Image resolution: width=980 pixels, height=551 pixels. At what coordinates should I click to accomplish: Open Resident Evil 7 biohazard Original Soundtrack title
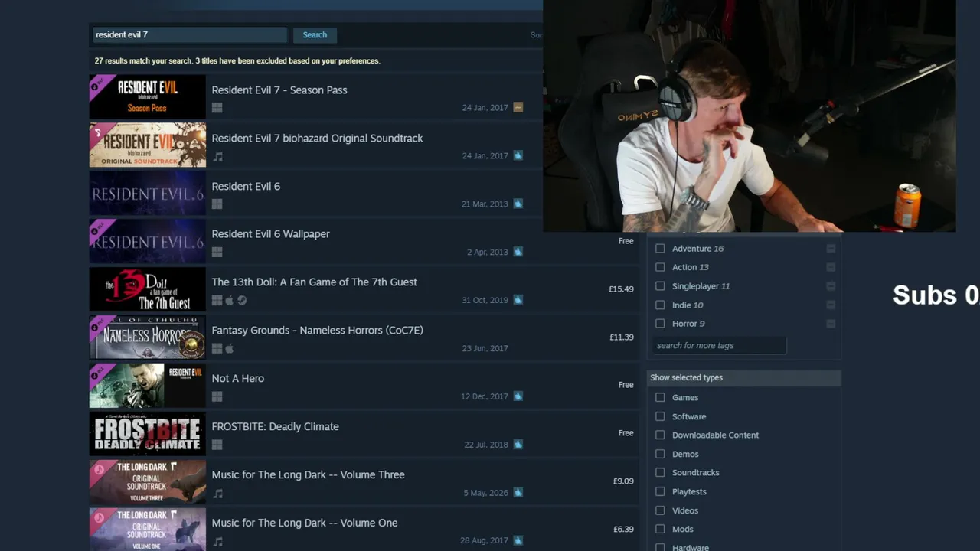pyautogui.click(x=317, y=139)
